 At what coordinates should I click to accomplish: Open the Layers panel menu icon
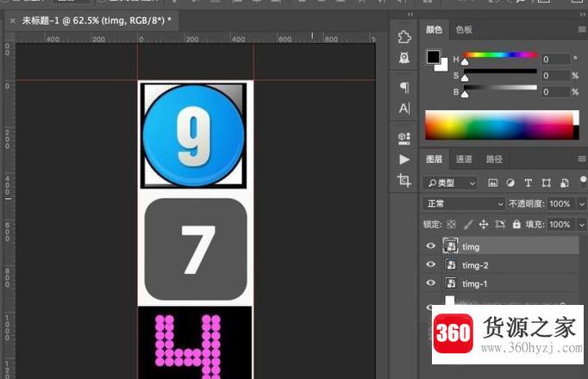tap(582, 159)
